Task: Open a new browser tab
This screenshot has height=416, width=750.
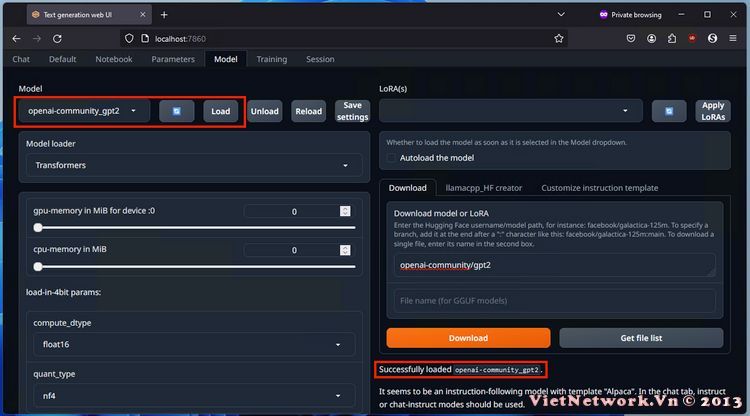Action: click(164, 15)
